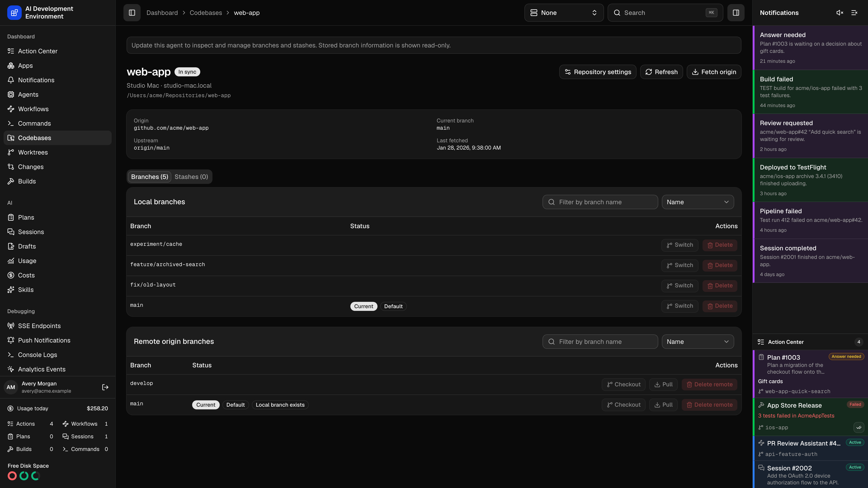The image size is (868, 488).
Task: Go to Dashboard in the breadcrumb
Action: 162,13
